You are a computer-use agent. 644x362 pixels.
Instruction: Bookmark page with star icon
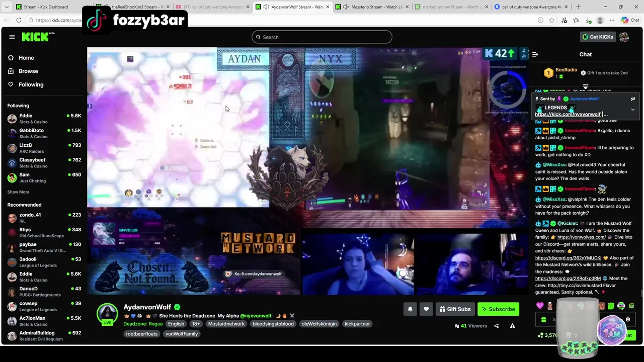coord(552,20)
